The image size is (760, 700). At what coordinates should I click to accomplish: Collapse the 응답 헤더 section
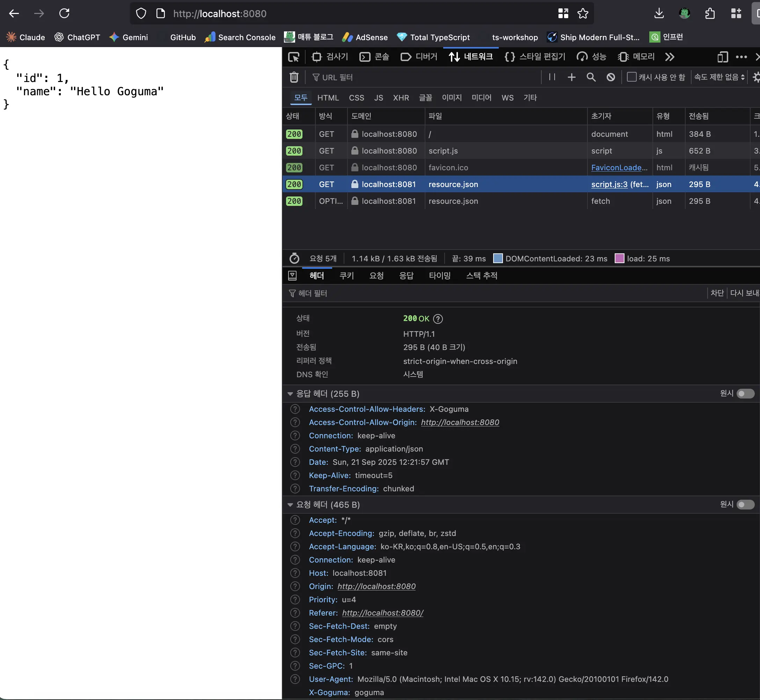(290, 394)
